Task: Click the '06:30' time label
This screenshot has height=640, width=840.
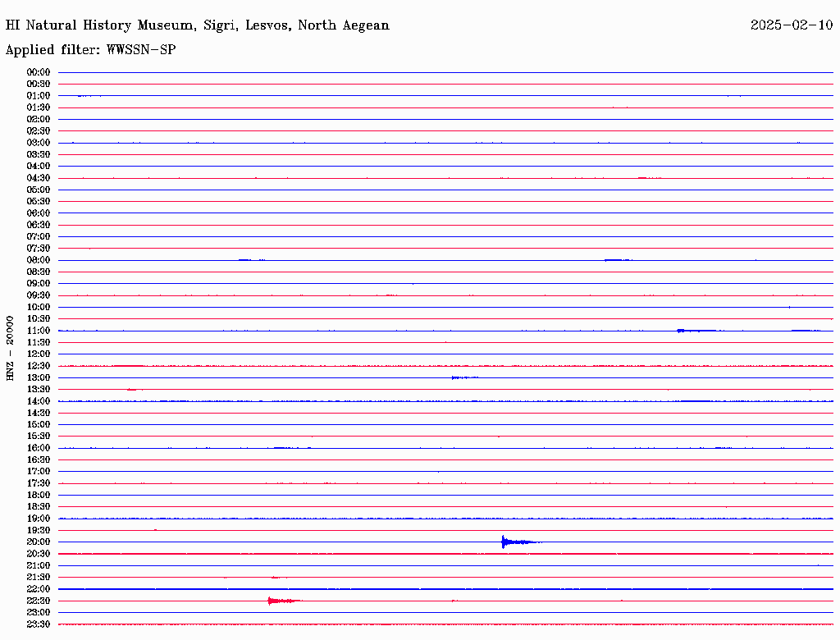Action: [39, 225]
